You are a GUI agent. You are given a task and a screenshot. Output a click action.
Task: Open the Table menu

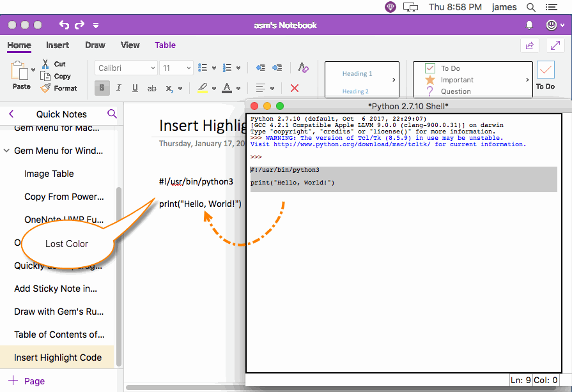[x=165, y=45]
